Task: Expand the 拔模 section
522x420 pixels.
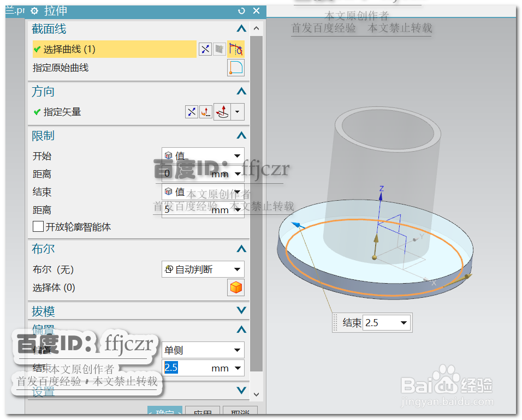Action: pos(241,311)
